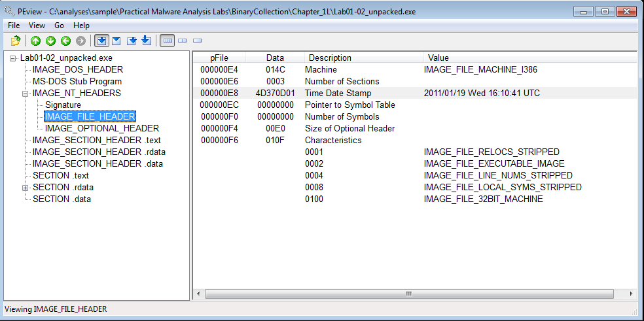Maximize the PEview window
Screen dimensions: 644x321
click(605, 12)
